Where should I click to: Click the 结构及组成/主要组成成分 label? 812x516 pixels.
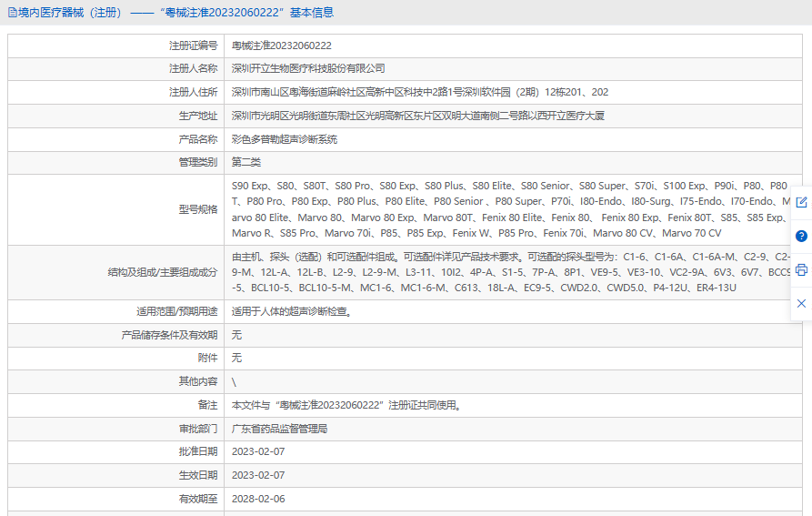[x=163, y=272]
